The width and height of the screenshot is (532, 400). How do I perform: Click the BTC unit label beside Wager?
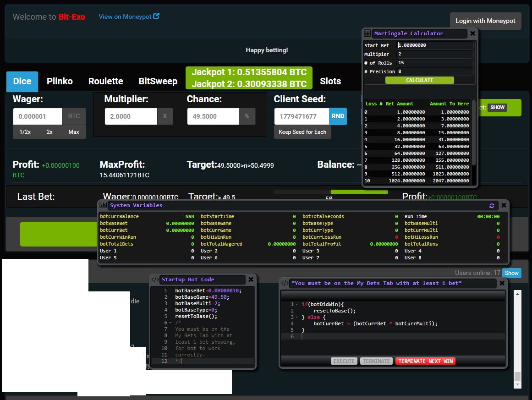pos(74,116)
